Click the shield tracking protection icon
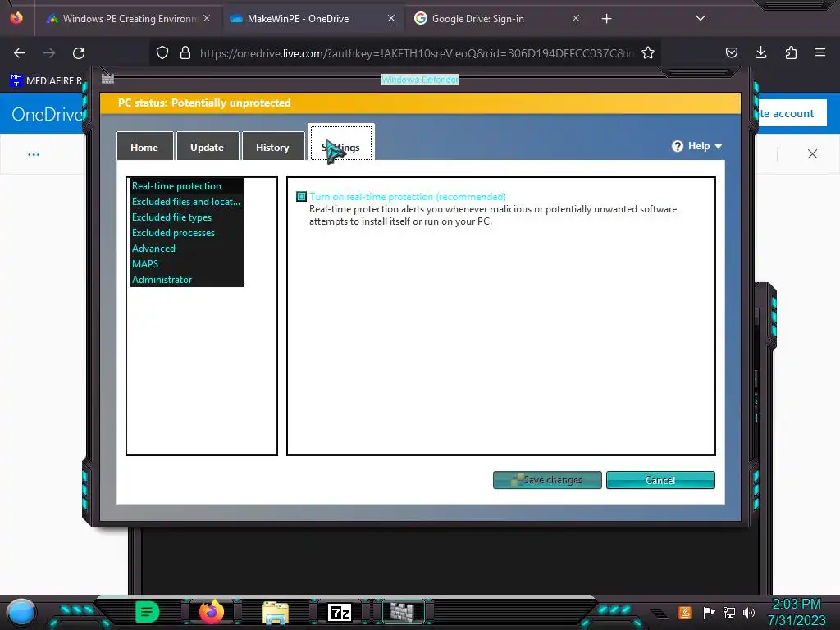This screenshot has width=840, height=630. tap(162, 53)
